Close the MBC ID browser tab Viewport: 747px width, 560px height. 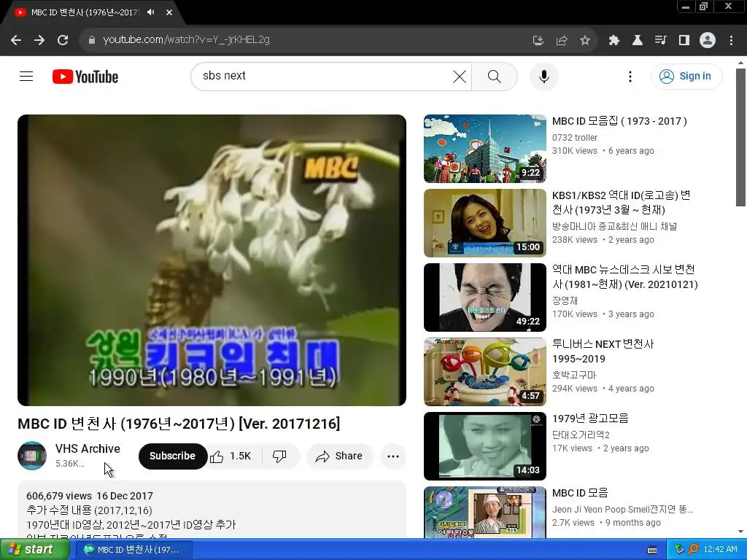[169, 12]
